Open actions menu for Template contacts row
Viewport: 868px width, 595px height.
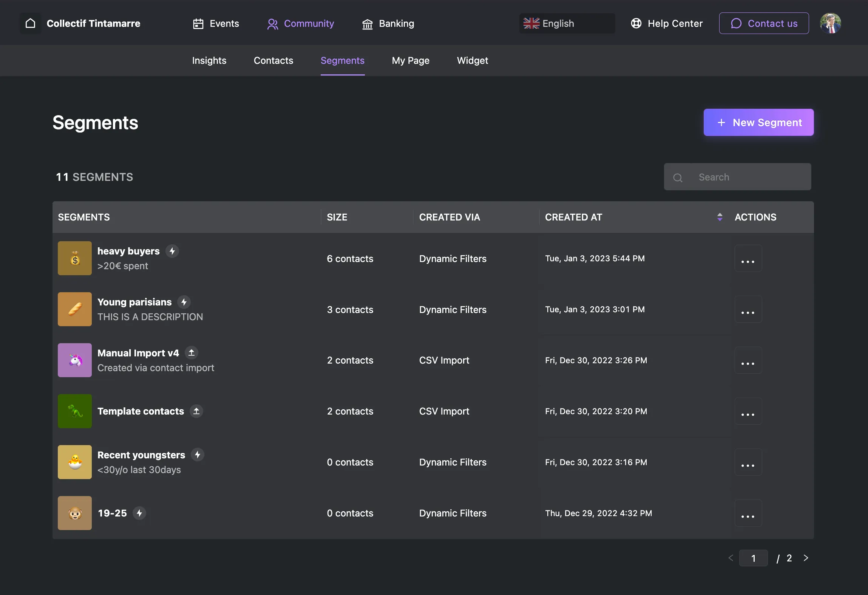click(x=748, y=411)
